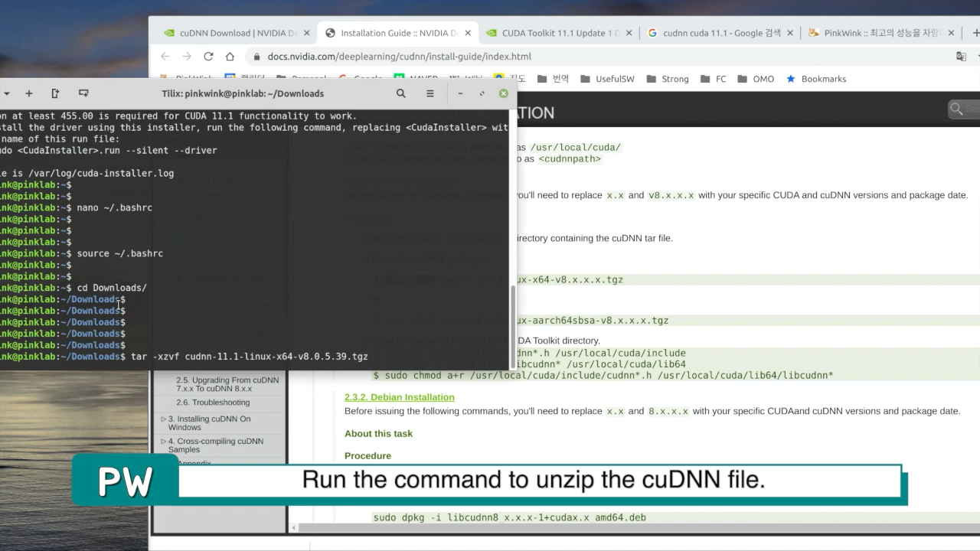The image size is (980, 551).
Task: Close the Tilix terminal window
Action: 503,93
